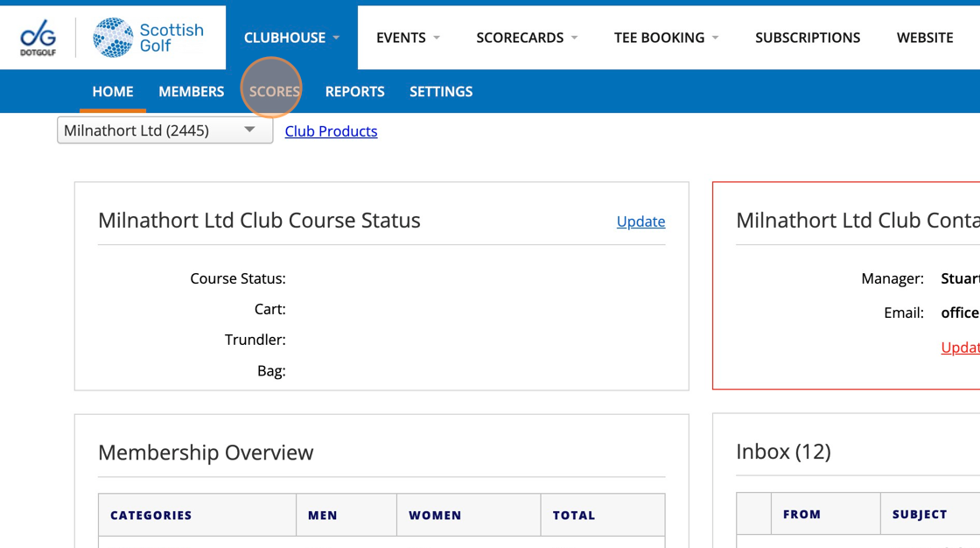Go to Subscriptions
Screen dimensions: 980x548
808,38
